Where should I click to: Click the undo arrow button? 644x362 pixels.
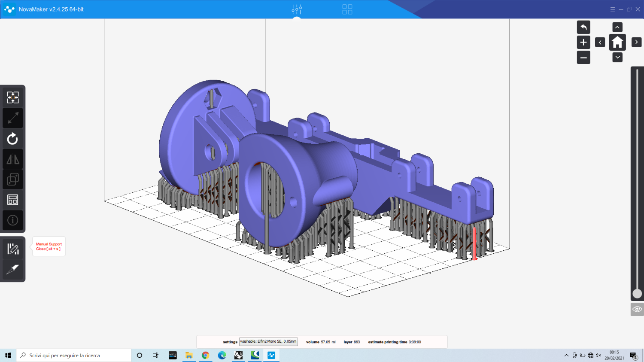(x=583, y=27)
